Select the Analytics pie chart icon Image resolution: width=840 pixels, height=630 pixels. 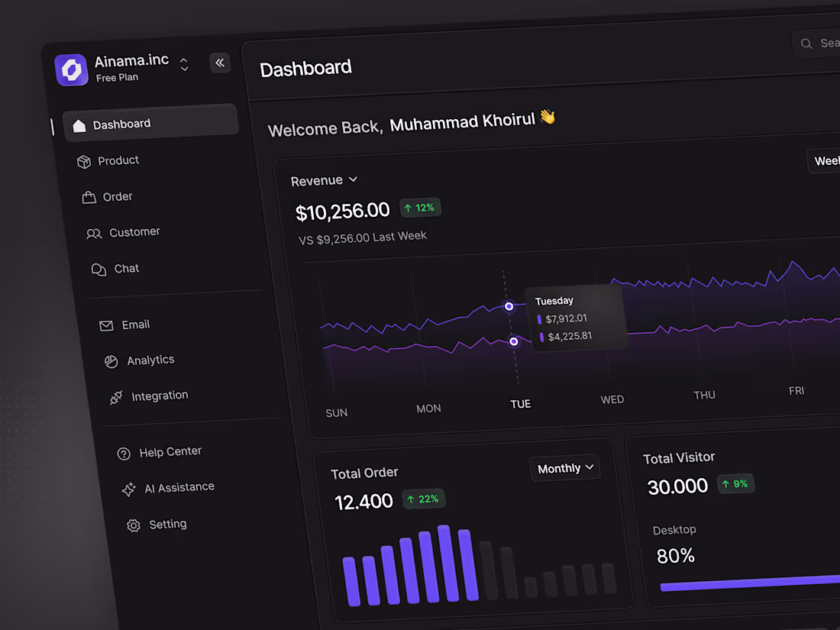(111, 360)
